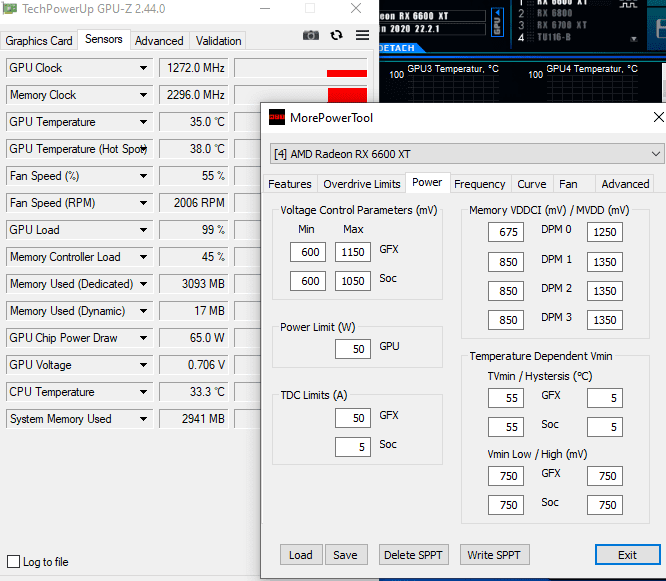Open the GPU Chip Power Draw dropdown
666x581 pixels.
[144, 338]
